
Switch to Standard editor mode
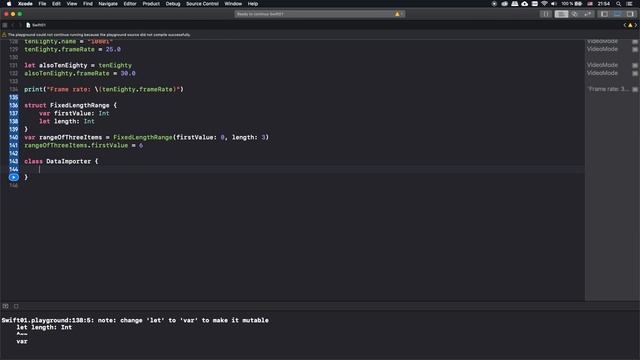[x=561, y=14]
